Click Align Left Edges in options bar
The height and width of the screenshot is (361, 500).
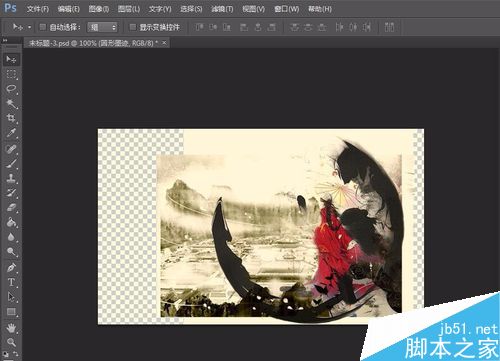[244, 27]
